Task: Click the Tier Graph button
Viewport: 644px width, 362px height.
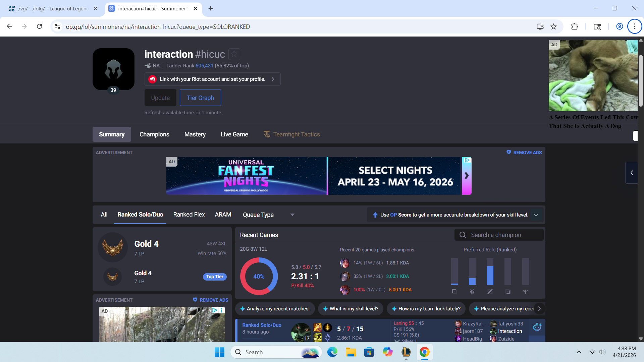Action: tap(200, 98)
